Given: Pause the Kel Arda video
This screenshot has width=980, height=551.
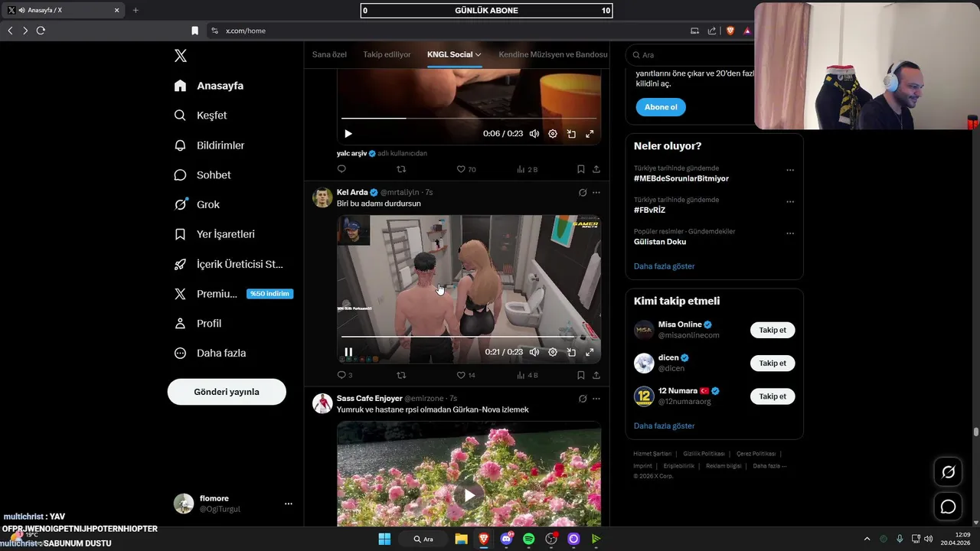Looking at the screenshot, I should coord(348,352).
